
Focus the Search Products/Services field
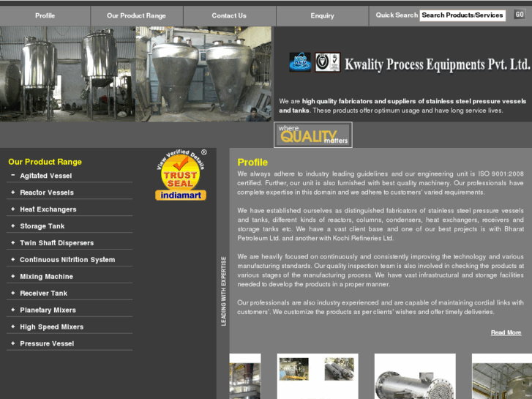462,15
